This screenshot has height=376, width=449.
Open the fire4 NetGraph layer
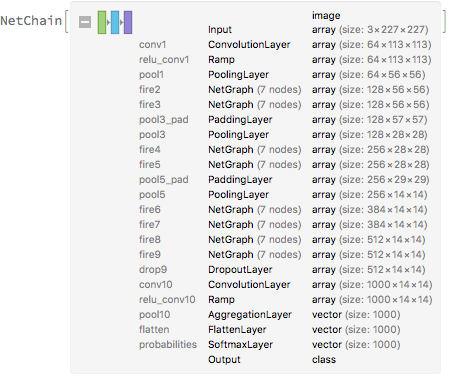(284, 150)
